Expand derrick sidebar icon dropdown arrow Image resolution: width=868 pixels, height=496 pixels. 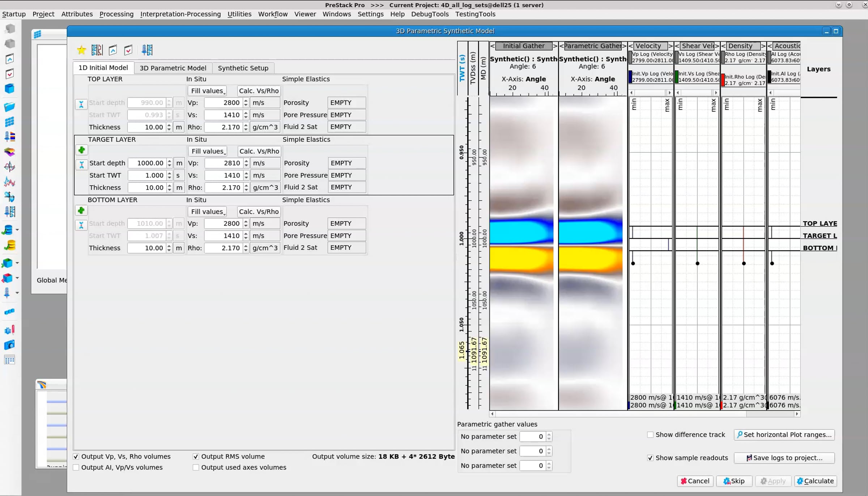[17, 293]
